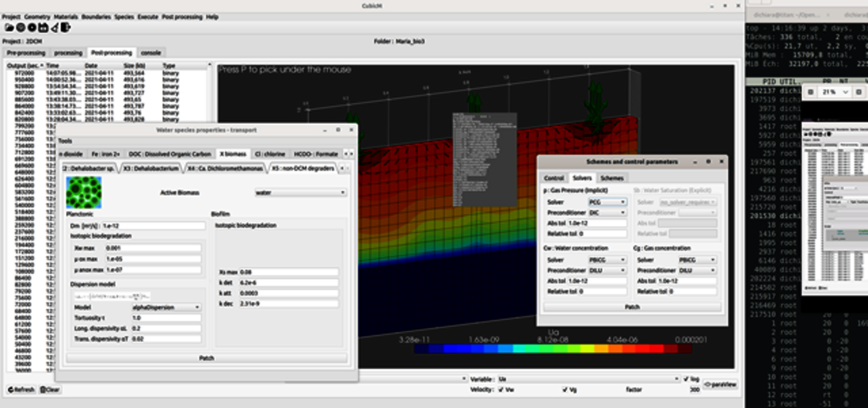
Task: Disable the Vw velocity checkbox
Action: (501, 390)
